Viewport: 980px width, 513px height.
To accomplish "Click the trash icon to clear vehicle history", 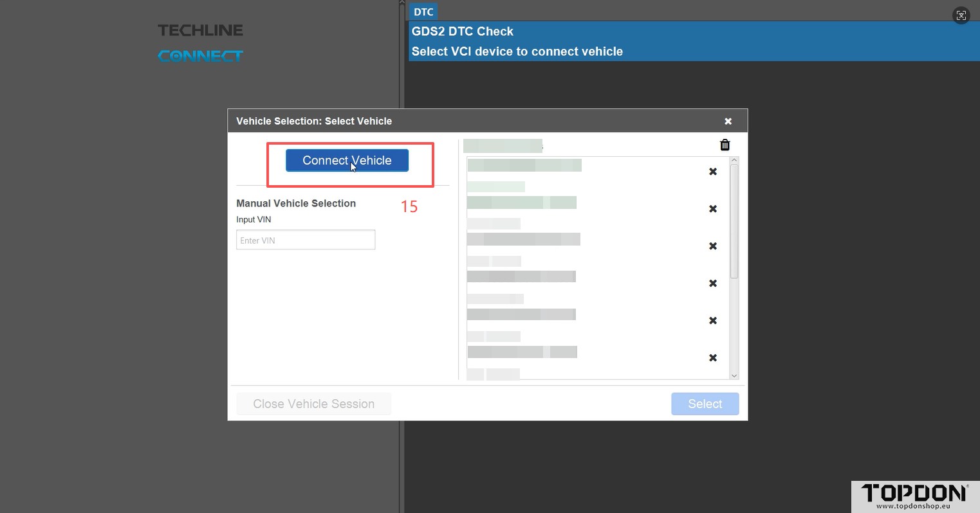I will tap(725, 145).
